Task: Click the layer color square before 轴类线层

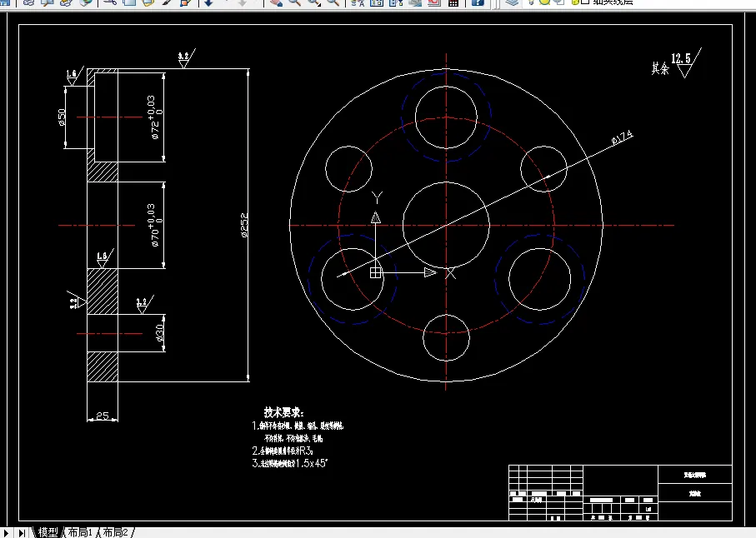Action: tap(585, 2)
